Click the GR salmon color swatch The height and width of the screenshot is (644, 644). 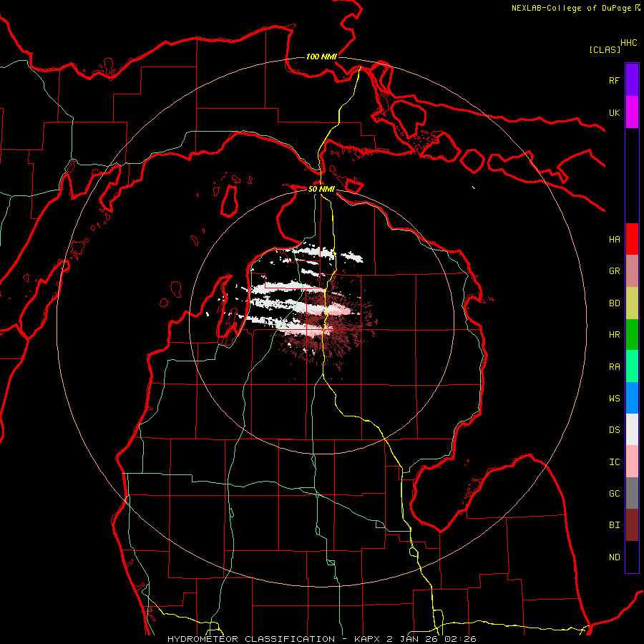click(x=632, y=271)
